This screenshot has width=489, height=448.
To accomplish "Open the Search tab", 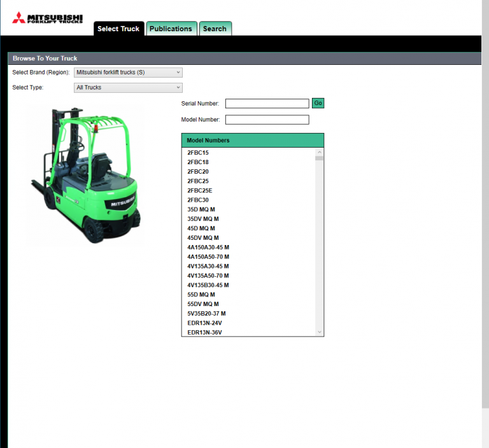I will (215, 29).
